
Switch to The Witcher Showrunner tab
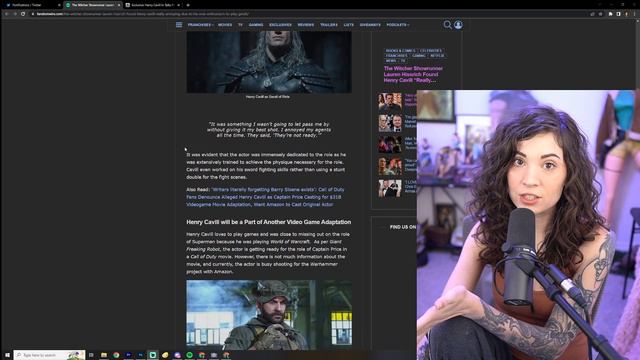[x=93, y=5]
